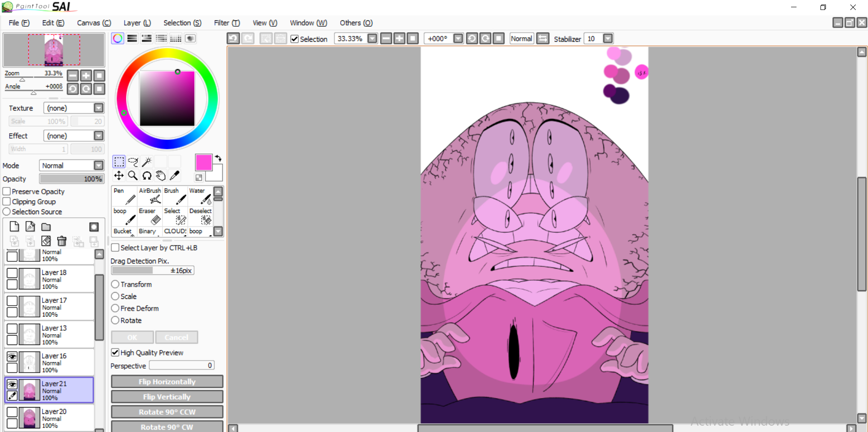
Task: Open the Filter menu
Action: point(226,23)
